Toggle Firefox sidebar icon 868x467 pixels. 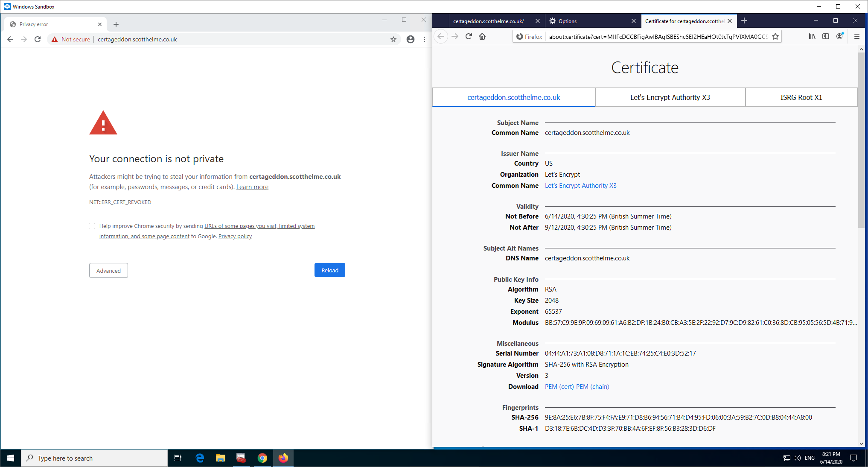[826, 37]
